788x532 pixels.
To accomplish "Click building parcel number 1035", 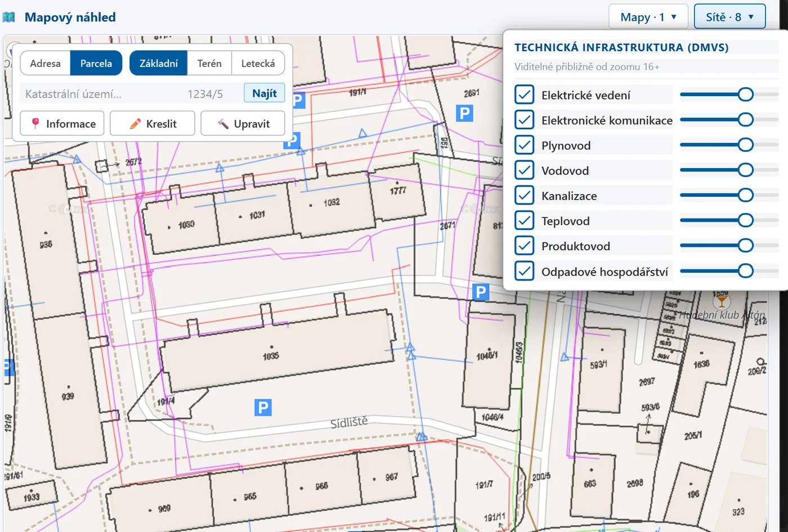I will [271, 356].
